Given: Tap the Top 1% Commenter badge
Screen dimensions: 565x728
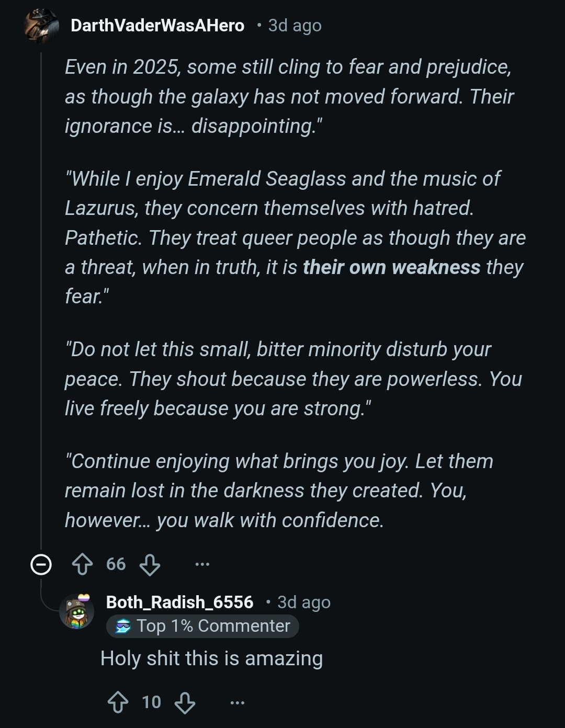Looking at the screenshot, I should pyautogui.click(x=202, y=626).
